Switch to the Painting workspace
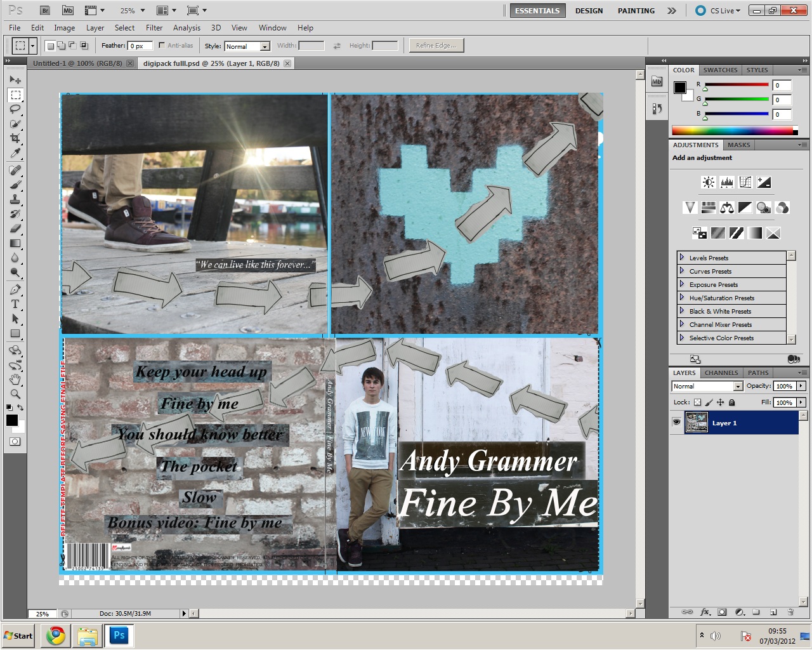The height and width of the screenshot is (650, 812). click(x=636, y=11)
